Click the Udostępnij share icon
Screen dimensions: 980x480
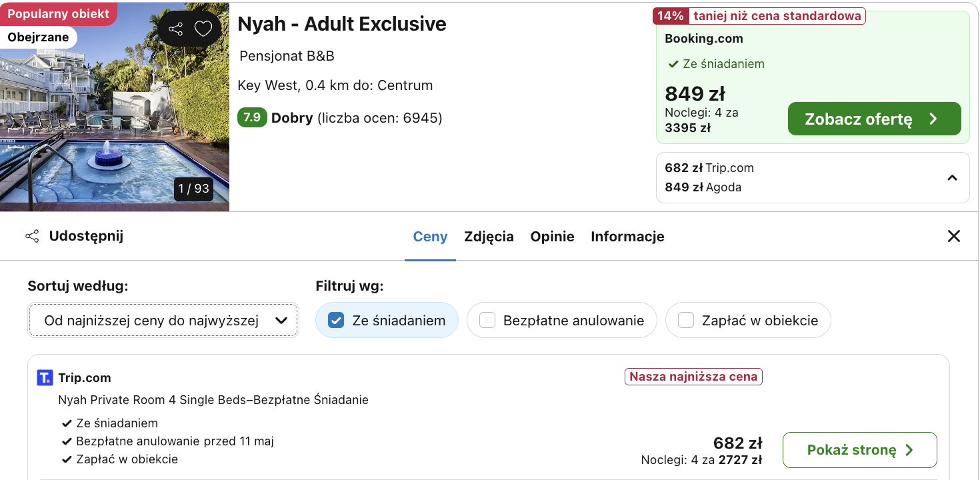(x=31, y=236)
